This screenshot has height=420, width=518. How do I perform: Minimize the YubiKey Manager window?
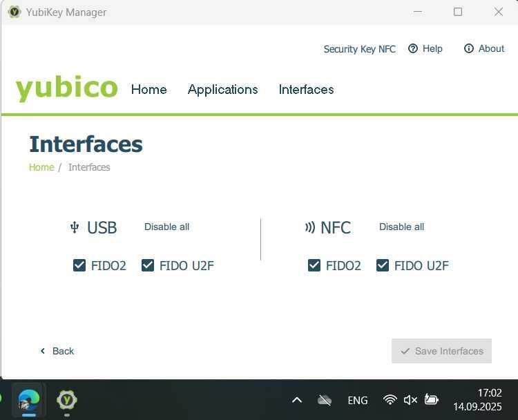pyautogui.click(x=418, y=12)
